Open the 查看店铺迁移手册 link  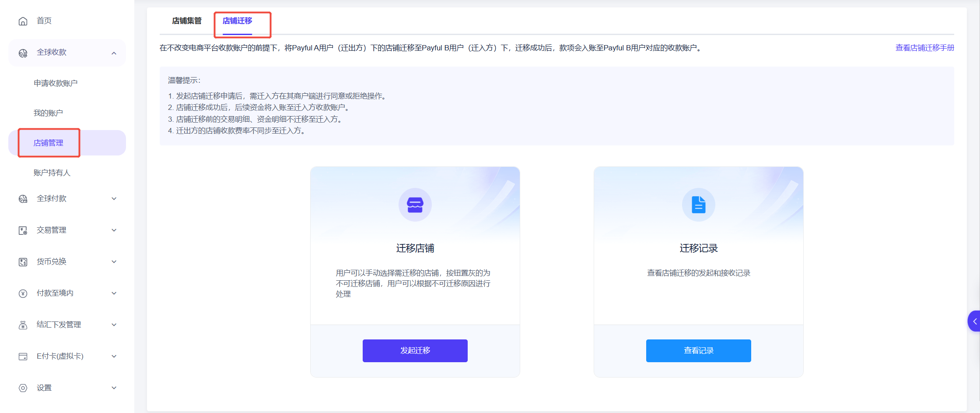(924, 48)
